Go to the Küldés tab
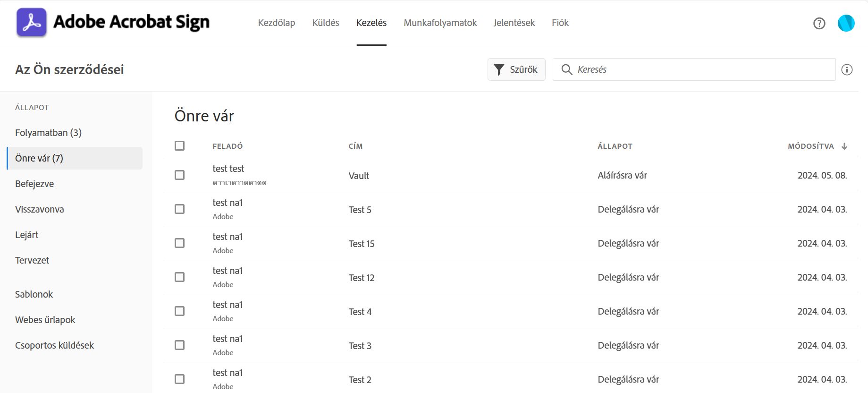This screenshot has height=393, width=868. pos(326,23)
